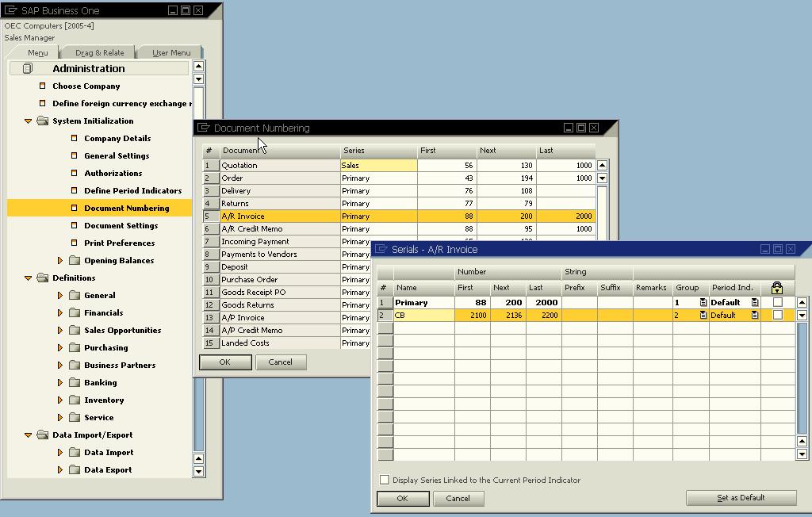
Task: Click the lock column header icon in Serials
Action: click(x=776, y=288)
